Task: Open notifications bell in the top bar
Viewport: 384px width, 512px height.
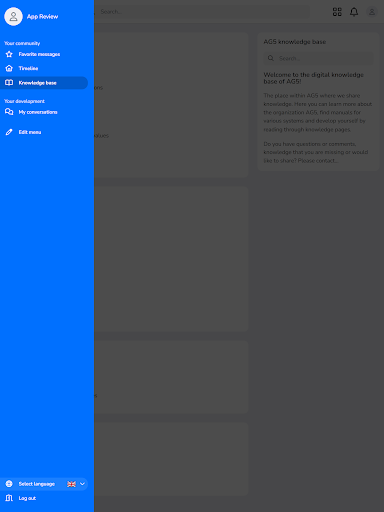Action: pos(354,12)
